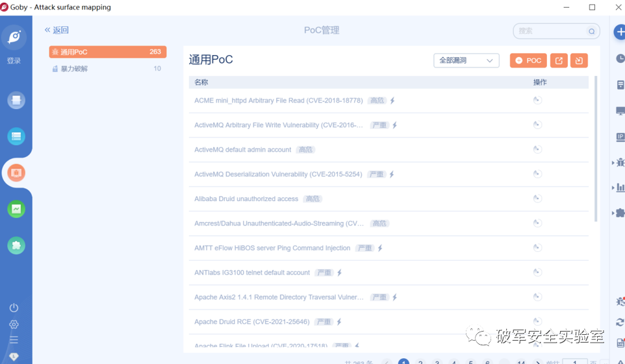
Task: Open Apache Axis2 1.4.1 Remote Directory Traversal entry
Action: click(x=279, y=297)
